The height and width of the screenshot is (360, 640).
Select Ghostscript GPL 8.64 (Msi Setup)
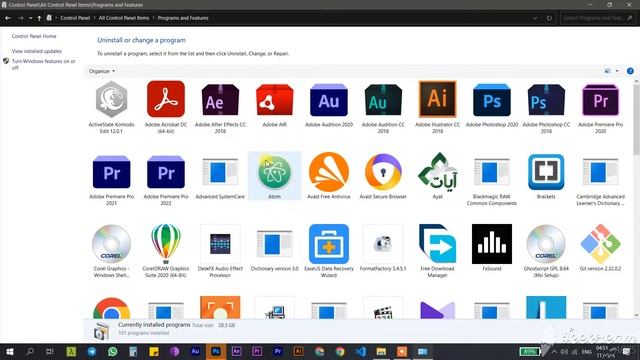click(546, 251)
